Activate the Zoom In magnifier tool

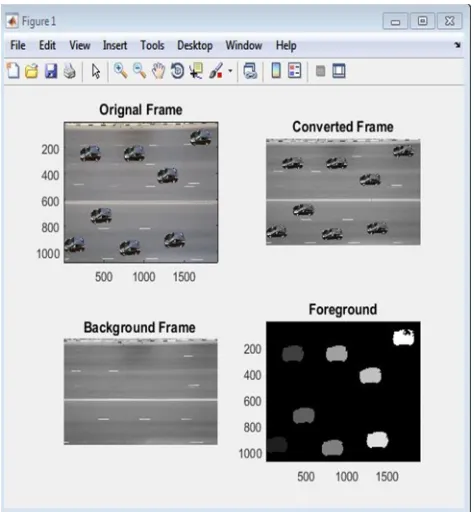(120, 71)
